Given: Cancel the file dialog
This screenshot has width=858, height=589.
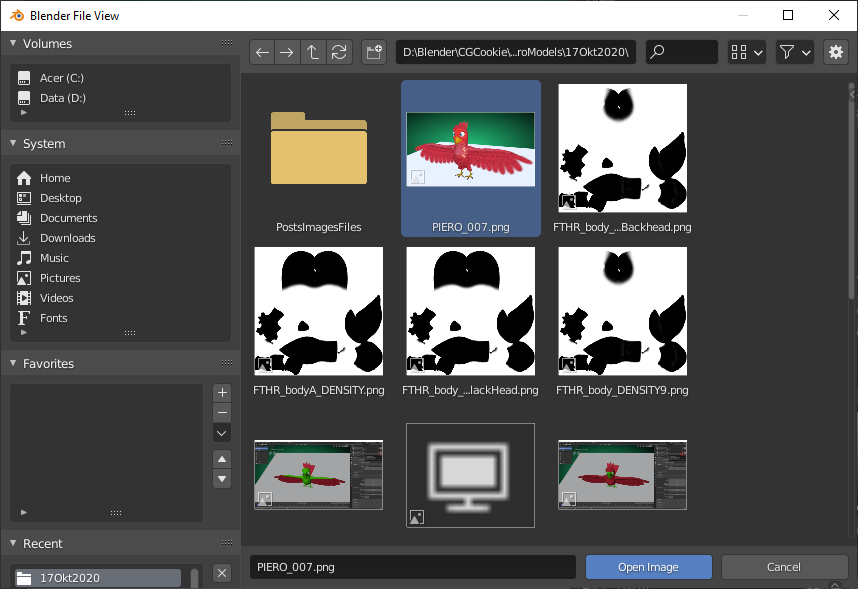Looking at the screenshot, I should [x=784, y=567].
